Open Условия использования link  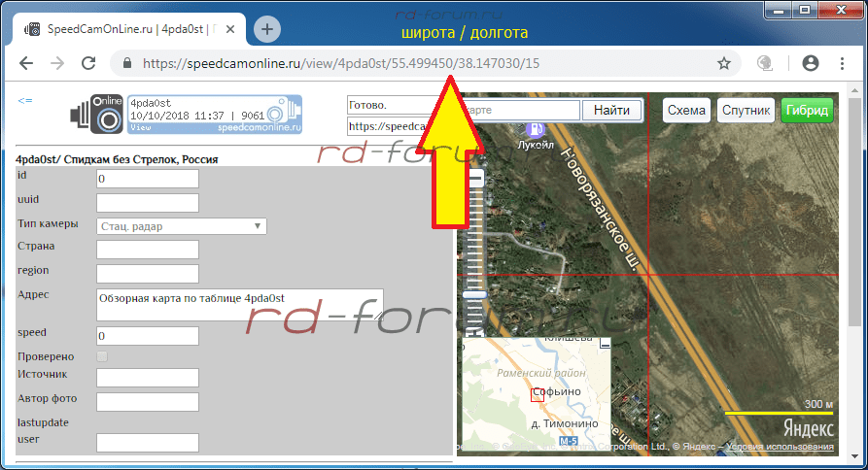click(780, 447)
